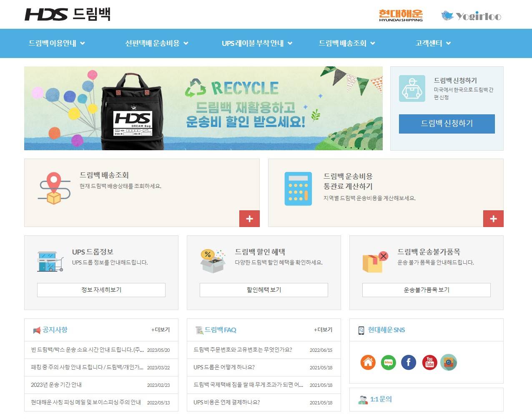Open FAQ 드림백 국제택배 짐을 쌀 때 무게 초과
The height and width of the screenshot is (419, 532).
(x=248, y=385)
